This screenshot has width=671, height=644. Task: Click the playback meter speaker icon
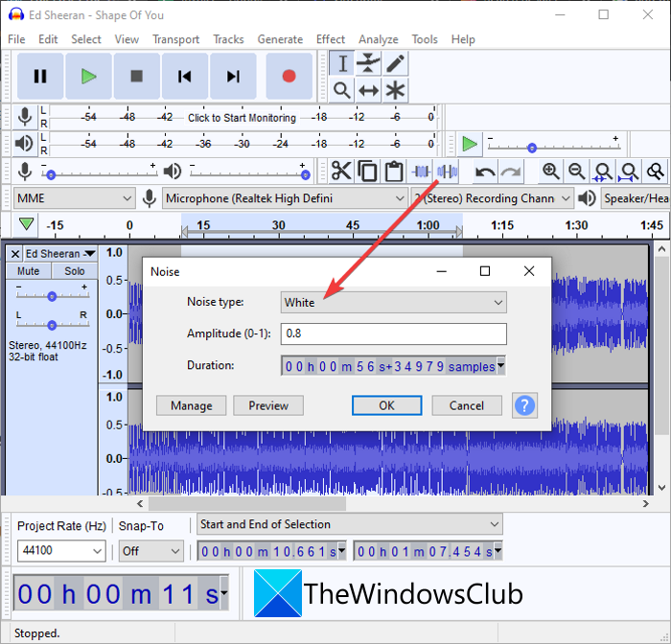click(x=24, y=144)
